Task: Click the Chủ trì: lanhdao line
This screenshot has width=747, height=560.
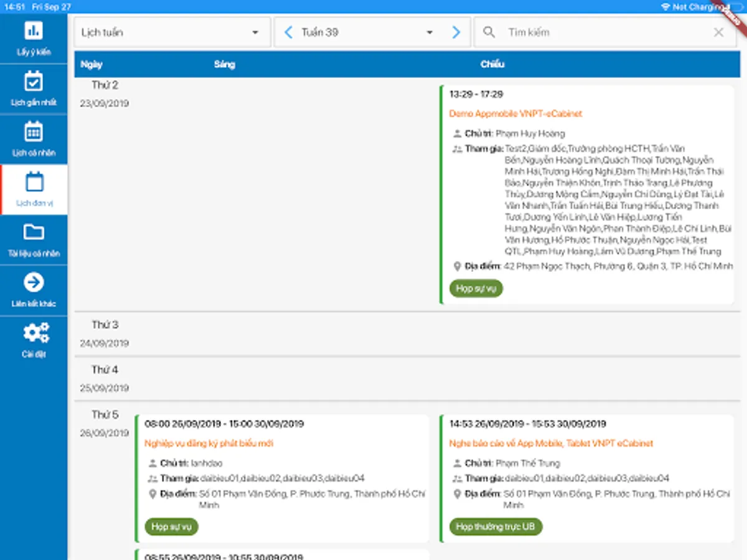Action: [x=186, y=464]
